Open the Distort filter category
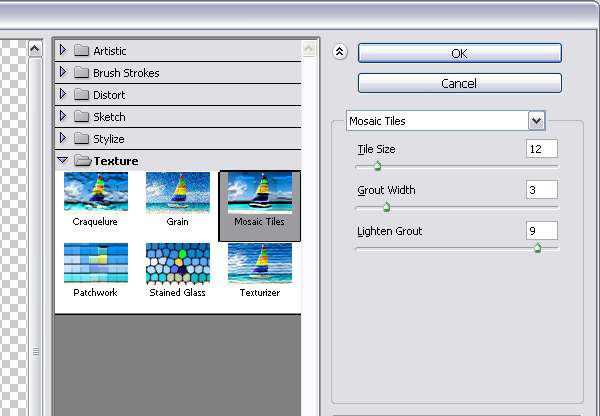 pos(63,95)
